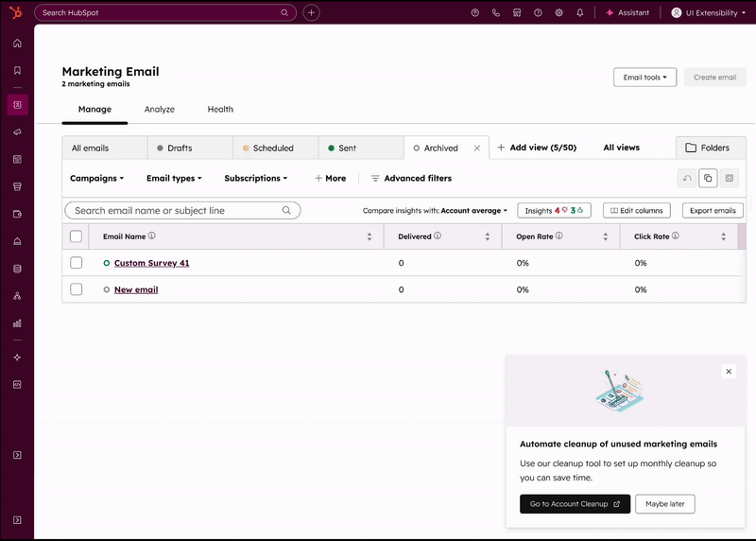
Task: Sort by the Delivered column arrows
Action: click(488, 236)
